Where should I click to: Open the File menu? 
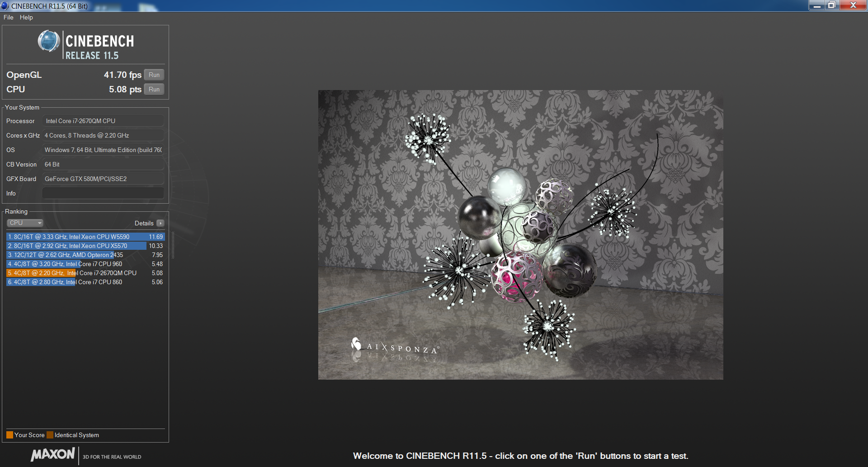(x=8, y=17)
